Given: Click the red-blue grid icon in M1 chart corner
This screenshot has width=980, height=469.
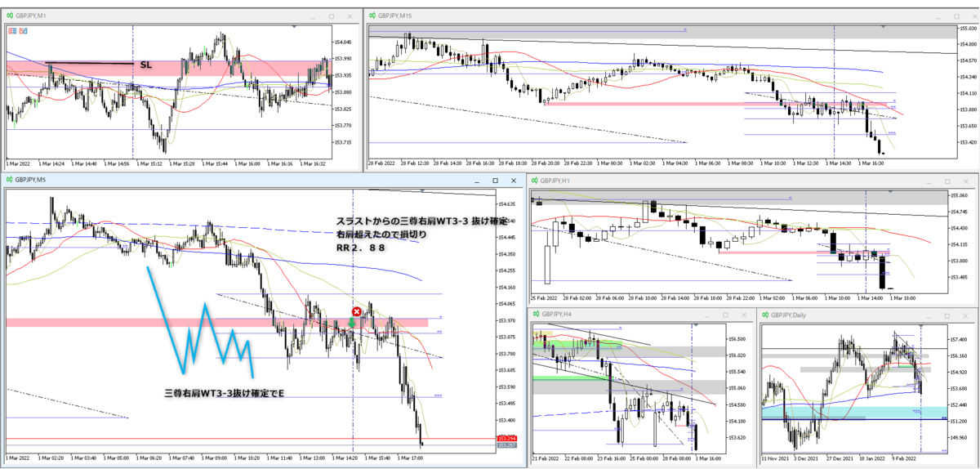Looking at the screenshot, I should coord(11,30).
